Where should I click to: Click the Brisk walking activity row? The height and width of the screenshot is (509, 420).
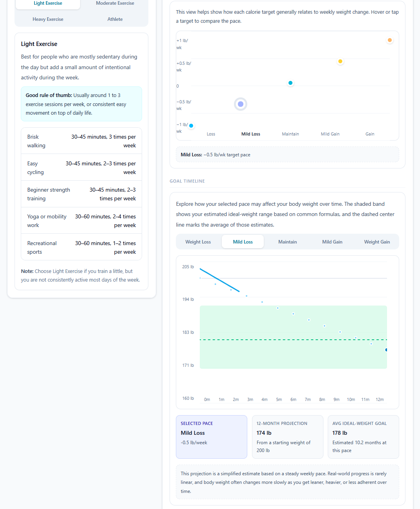[x=81, y=141]
